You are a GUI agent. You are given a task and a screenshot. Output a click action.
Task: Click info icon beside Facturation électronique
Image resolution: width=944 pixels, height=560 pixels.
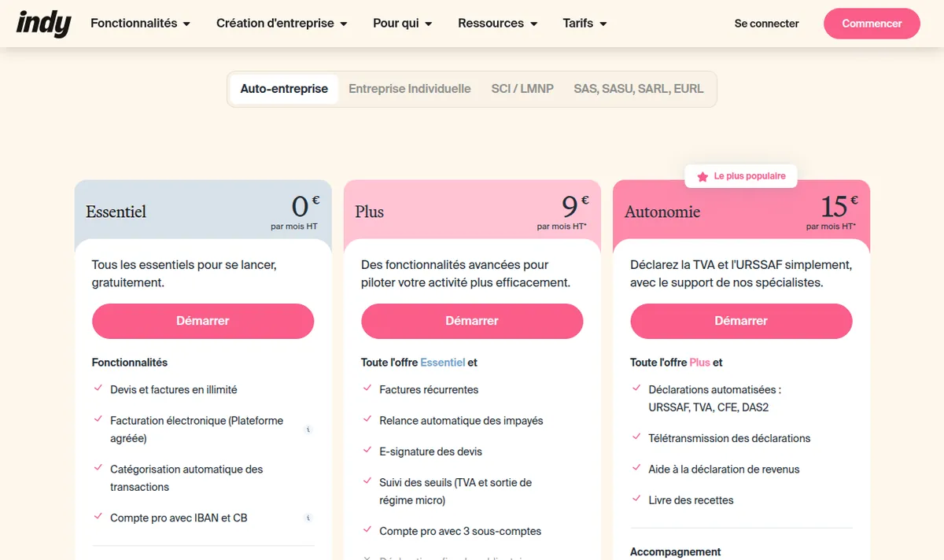[308, 429]
